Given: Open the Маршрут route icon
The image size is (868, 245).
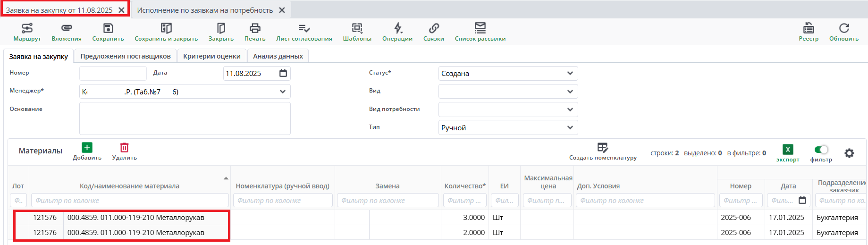Looking at the screenshot, I should (x=27, y=28).
